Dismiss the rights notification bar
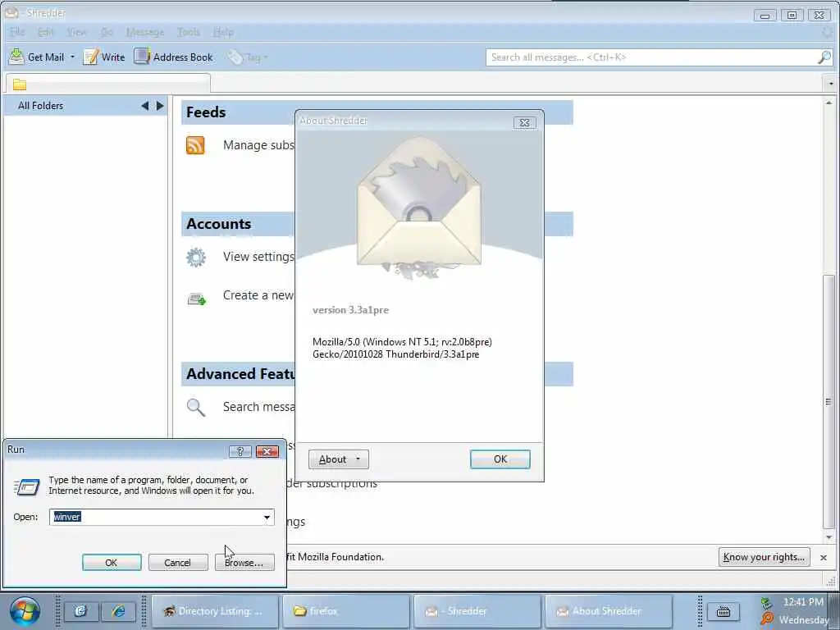 824,558
